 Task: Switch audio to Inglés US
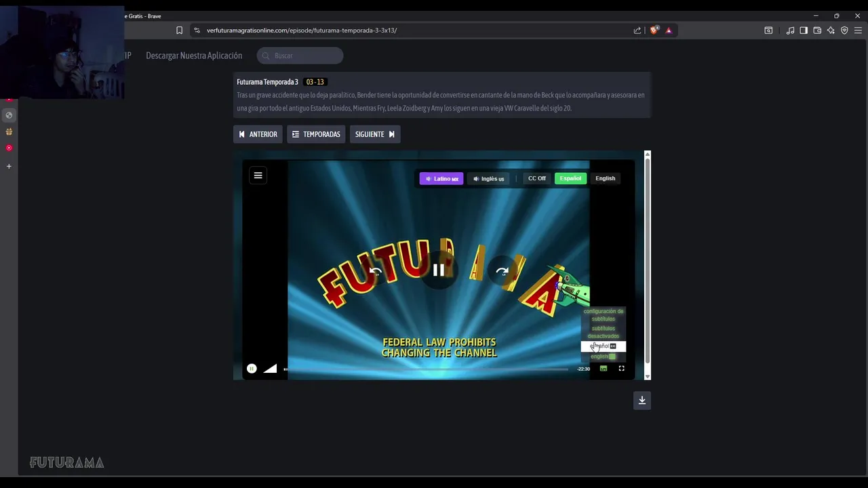pos(488,178)
